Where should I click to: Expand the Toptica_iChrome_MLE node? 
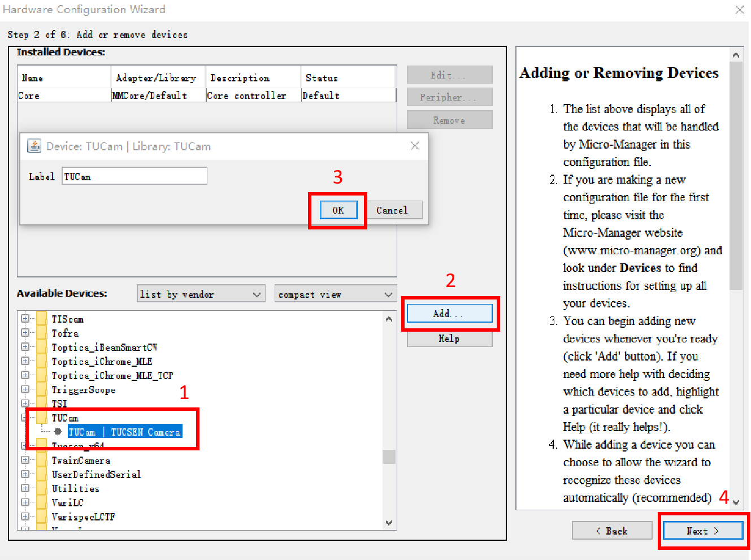click(25, 361)
